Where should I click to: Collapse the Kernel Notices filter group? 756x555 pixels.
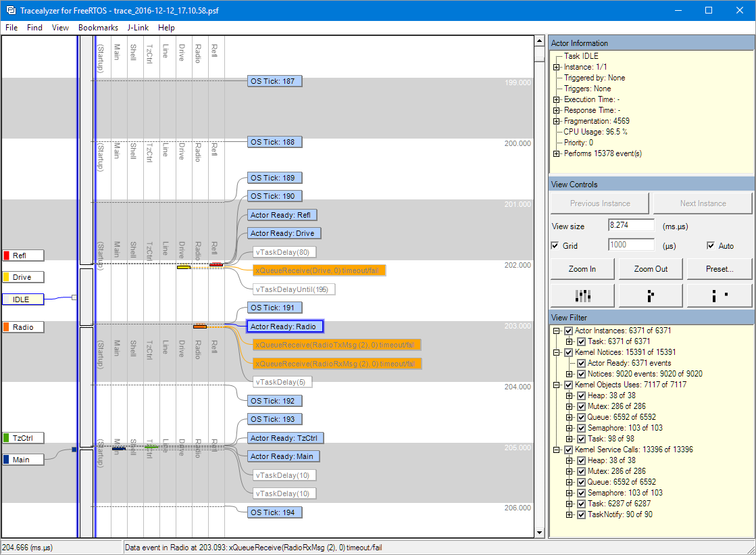557,352
